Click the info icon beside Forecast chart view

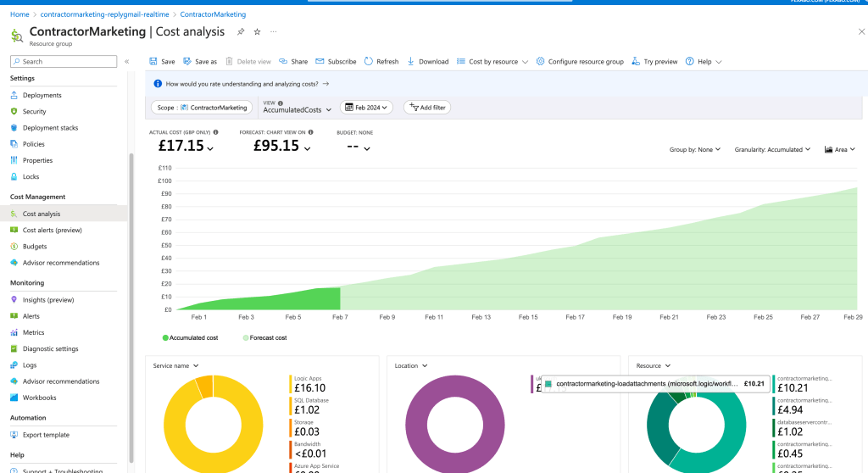tap(310, 132)
